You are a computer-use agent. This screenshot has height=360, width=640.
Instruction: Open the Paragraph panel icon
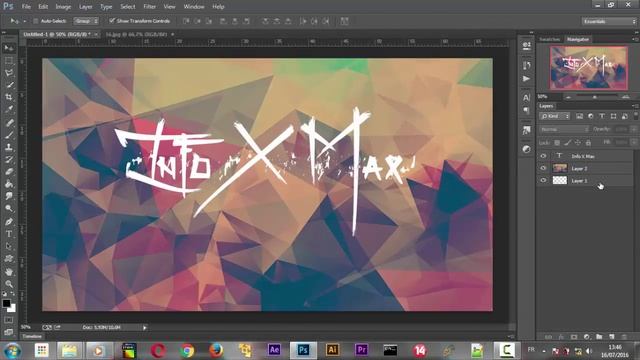tap(526, 111)
